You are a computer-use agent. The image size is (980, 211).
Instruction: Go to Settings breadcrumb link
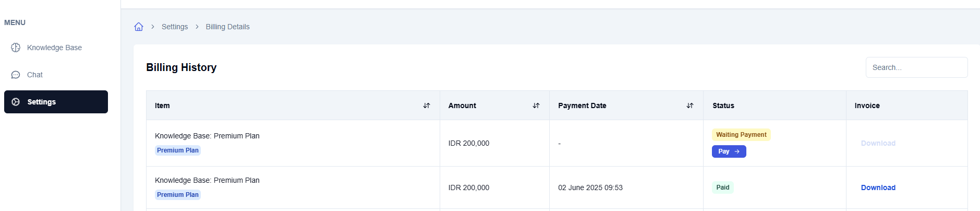(175, 27)
